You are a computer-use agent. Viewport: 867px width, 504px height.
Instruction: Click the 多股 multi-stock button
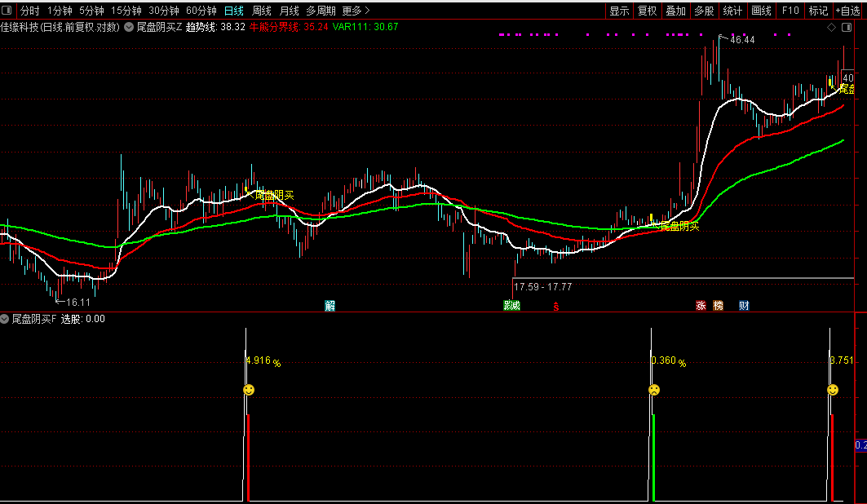[x=704, y=11]
